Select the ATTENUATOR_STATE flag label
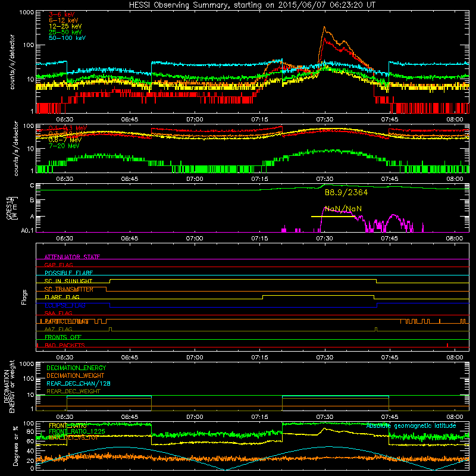The height and width of the screenshot is (476, 476). click(x=72, y=257)
